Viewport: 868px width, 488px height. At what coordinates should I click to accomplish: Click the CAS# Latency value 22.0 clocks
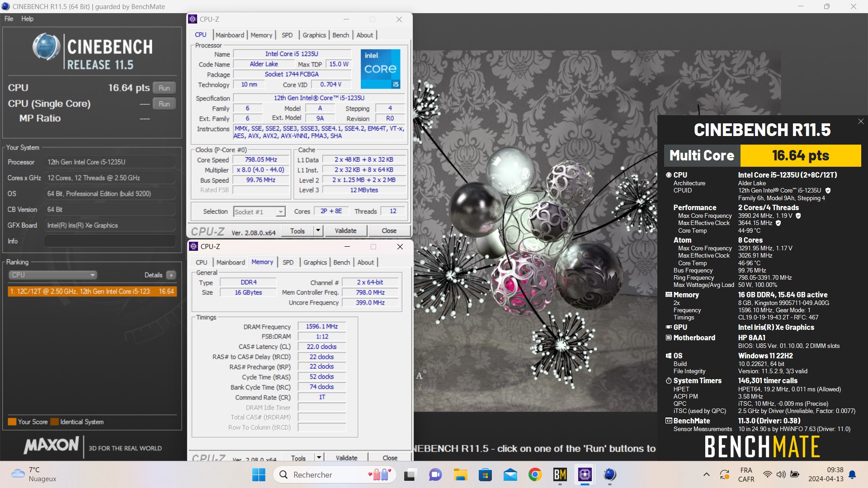tap(322, 347)
